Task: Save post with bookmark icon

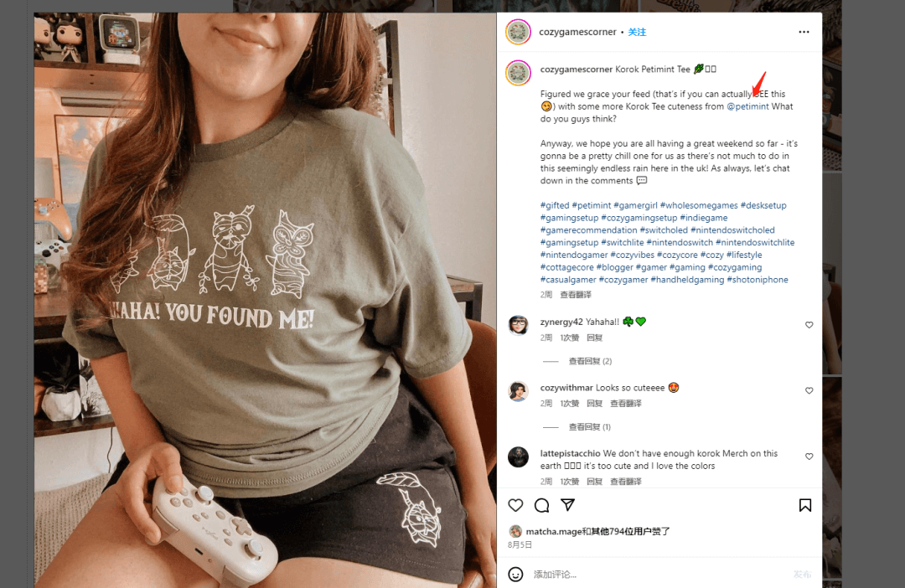Action: pos(804,505)
